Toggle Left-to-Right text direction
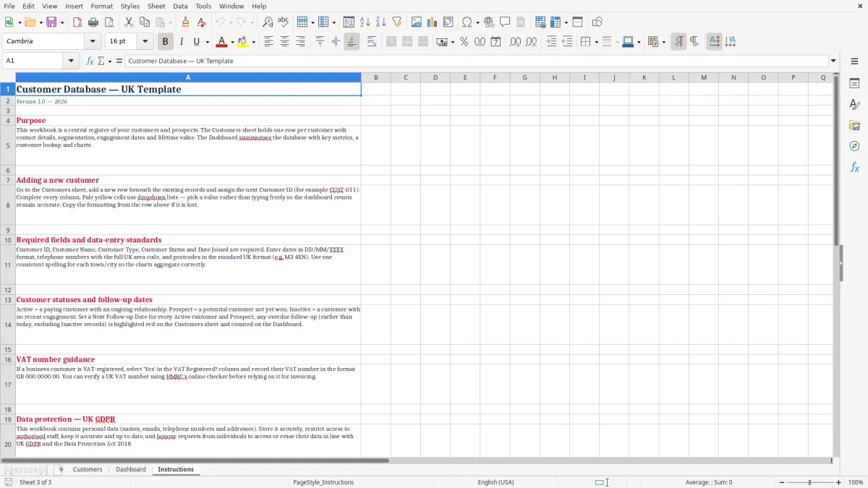The height and width of the screenshot is (488, 868). [678, 42]
